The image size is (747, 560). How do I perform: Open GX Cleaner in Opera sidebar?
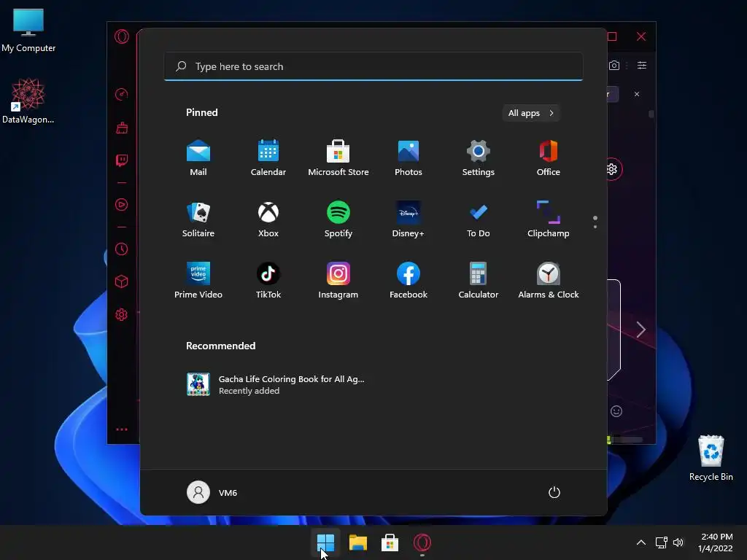[x=122, y=127]
